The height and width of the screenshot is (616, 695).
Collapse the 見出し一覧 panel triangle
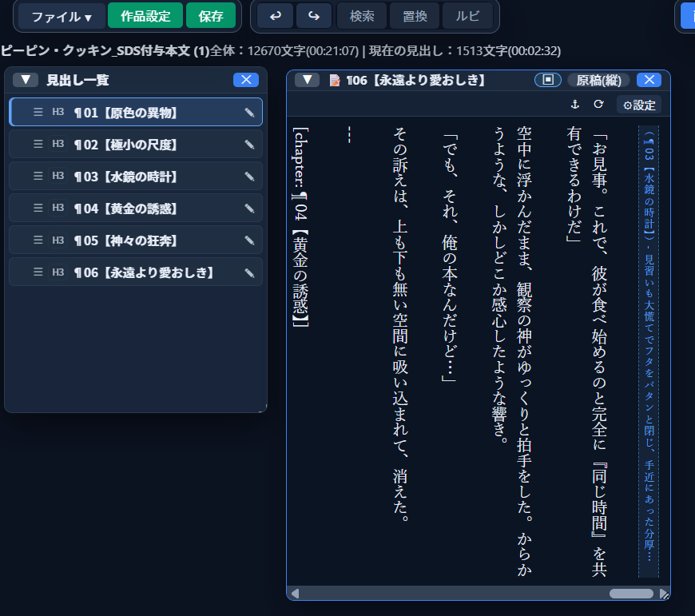click(26, 80)
